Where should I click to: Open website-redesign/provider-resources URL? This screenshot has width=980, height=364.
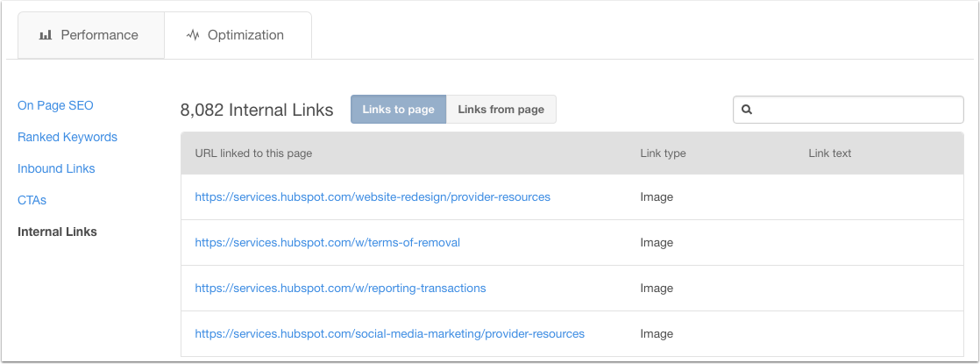pyautogui.click(x=373, y=197)
